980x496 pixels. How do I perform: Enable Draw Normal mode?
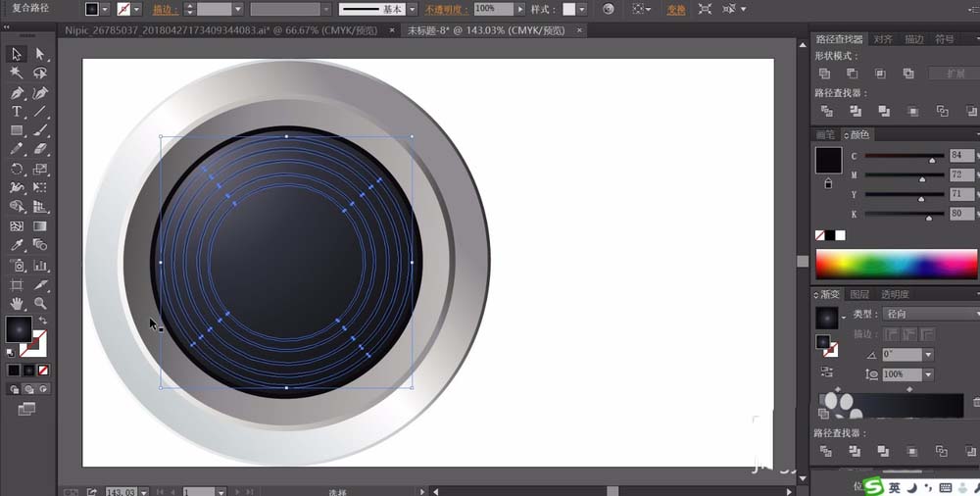15,389
